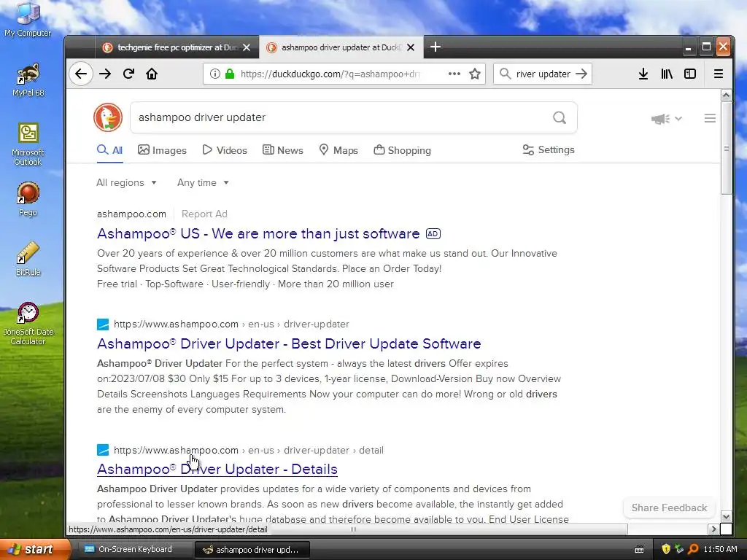Open Ashampoo Driver Updater - Details result

pyautogui.click(x=217, y=469)
